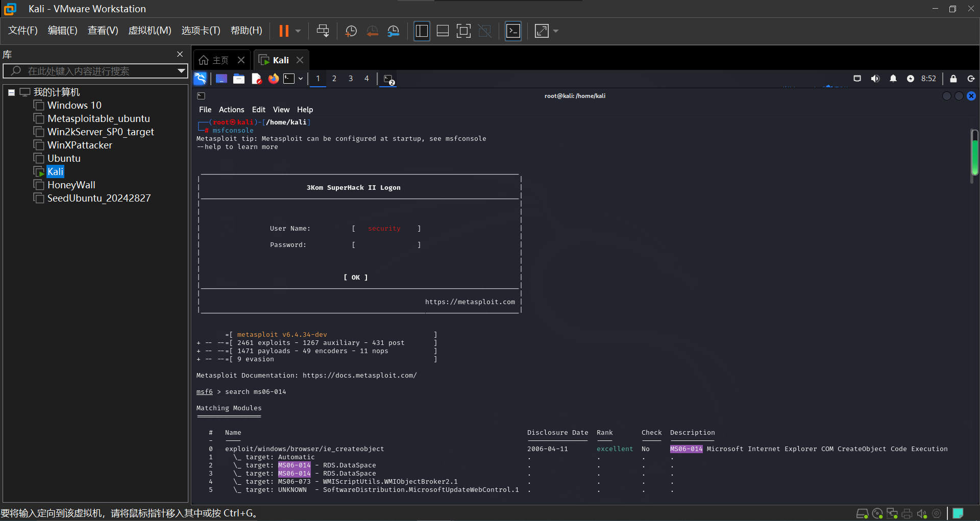The width and height of the screenshot is (980, 521).
Task: Open the 虚拟机(M) menu
Action: 150,31
